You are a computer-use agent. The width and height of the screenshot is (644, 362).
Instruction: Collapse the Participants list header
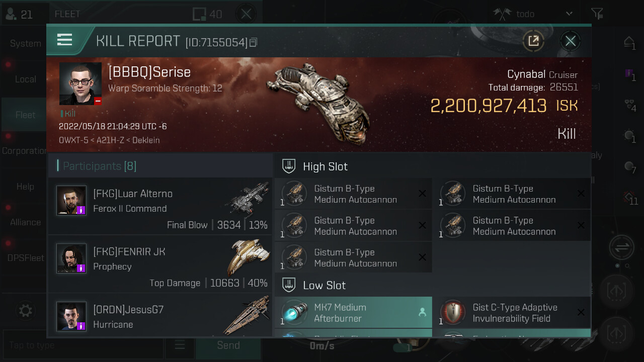[160, 165]
